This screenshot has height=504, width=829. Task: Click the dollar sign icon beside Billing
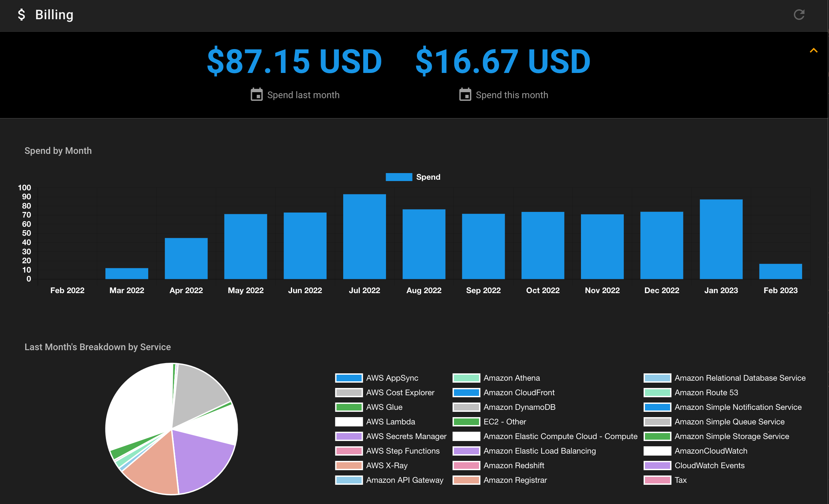tap(21, 15)
